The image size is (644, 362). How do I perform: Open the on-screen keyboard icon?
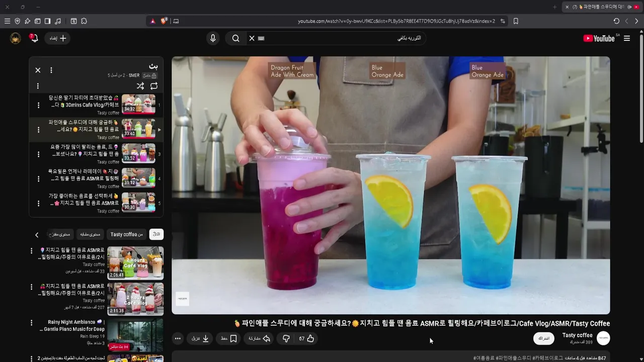point(261,38)
